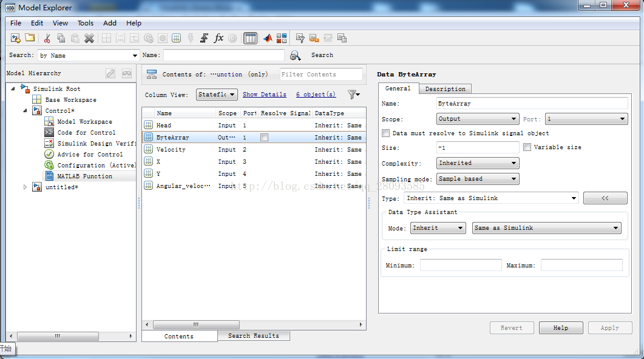Screen dimensions: 644x359
Task: Open the Column View Stateflow dropdown
Action: tap(217, 95)
